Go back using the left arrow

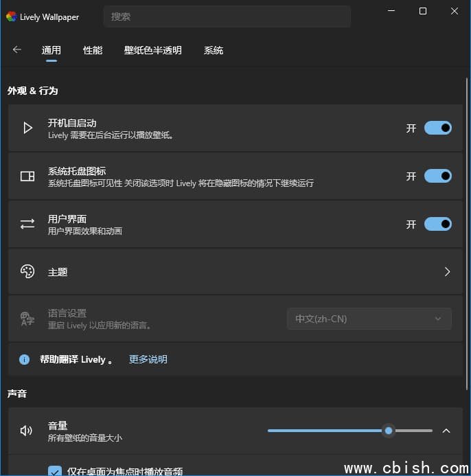[x=16, y=49]
